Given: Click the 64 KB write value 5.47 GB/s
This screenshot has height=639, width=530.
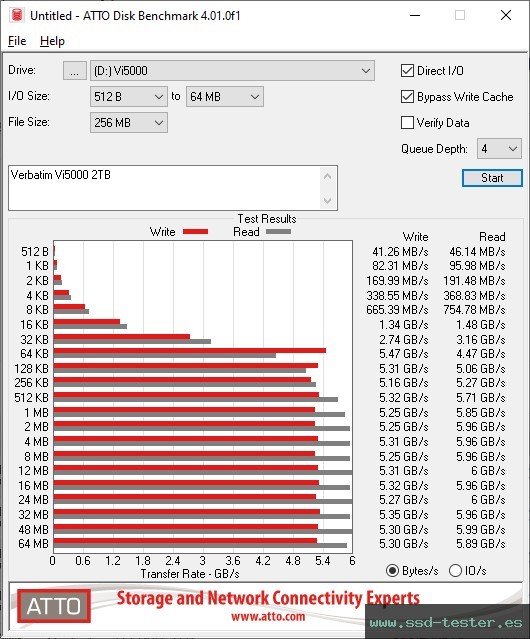Looking at the screenshot, I should [404, 354].
